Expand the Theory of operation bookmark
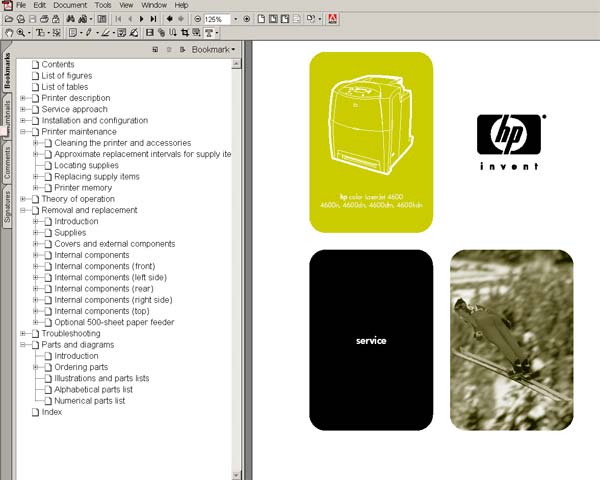 (23, 199)
